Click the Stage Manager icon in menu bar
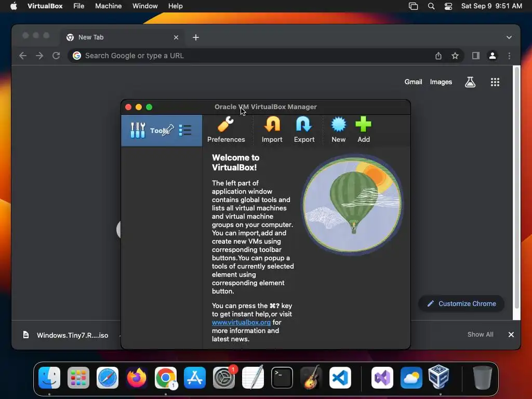This screenshot has height=399, width=532. (413, 6)
